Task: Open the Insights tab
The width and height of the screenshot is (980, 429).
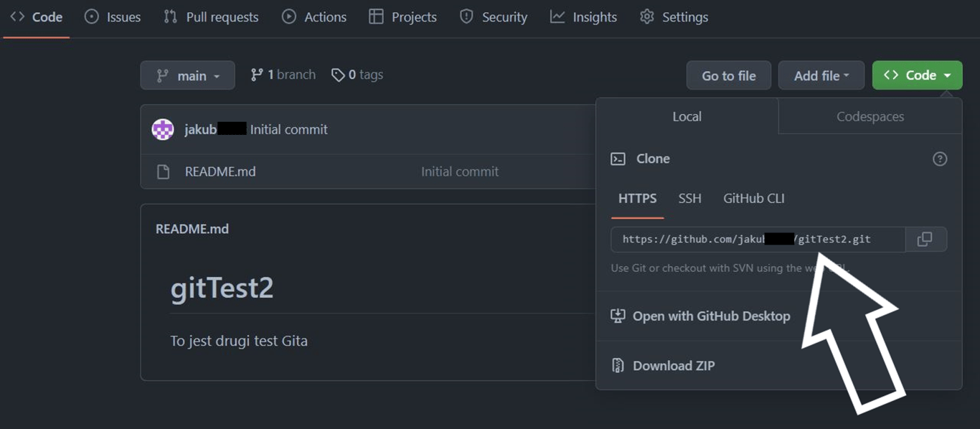Action: pos(583,17)
